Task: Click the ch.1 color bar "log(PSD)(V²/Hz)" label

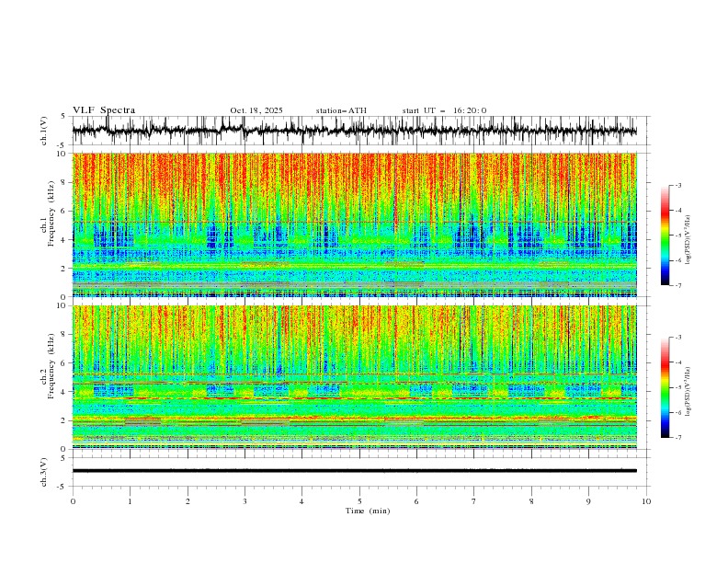Action: tap(688, 240)
